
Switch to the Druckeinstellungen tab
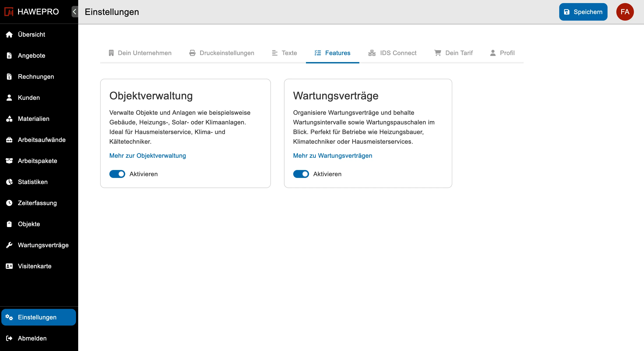pyautogui.click(x=222, y=53)
